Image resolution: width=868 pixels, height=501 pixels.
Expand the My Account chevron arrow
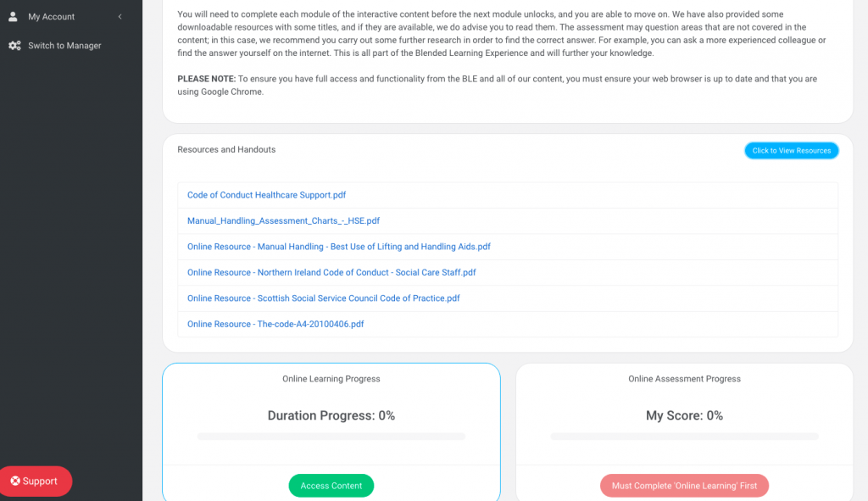pos(120,17)
